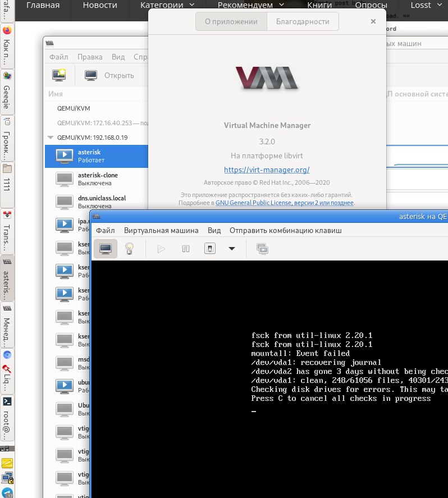Open the manage VM snapshots icon
This screenshot has height=498, width=448.
point(263,249)
